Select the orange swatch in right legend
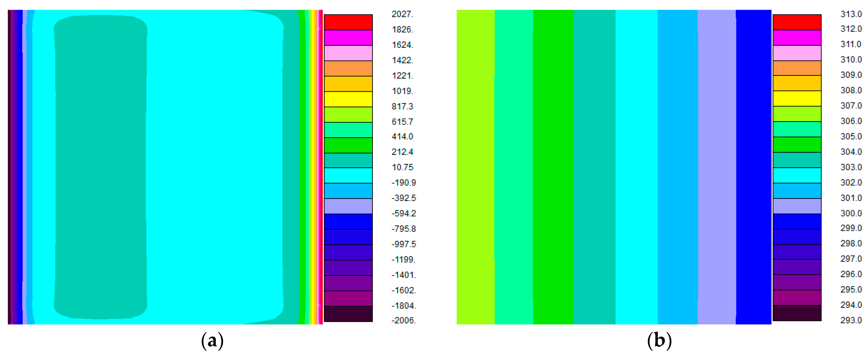This screenshot has height=356, width=868. coord(797,68)
